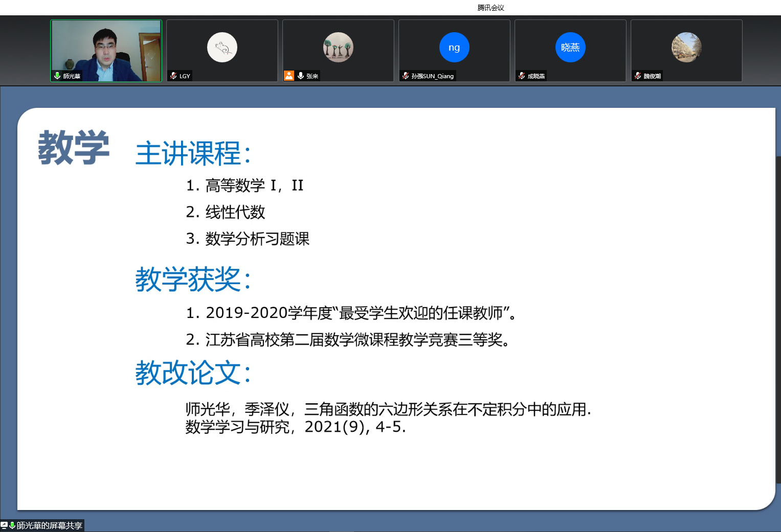Screen dimensions: 781x532
Task: Click the 教改论文 heading on the shared slide
Action: coord(193,373)
